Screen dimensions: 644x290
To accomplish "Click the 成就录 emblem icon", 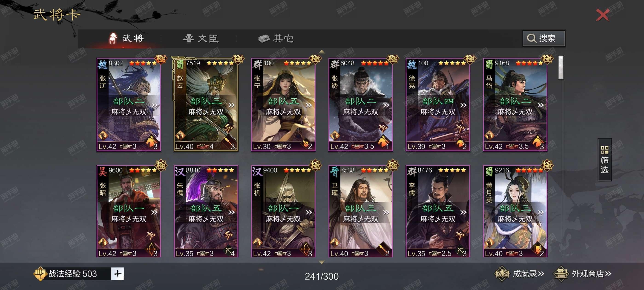I will point(502,274).
